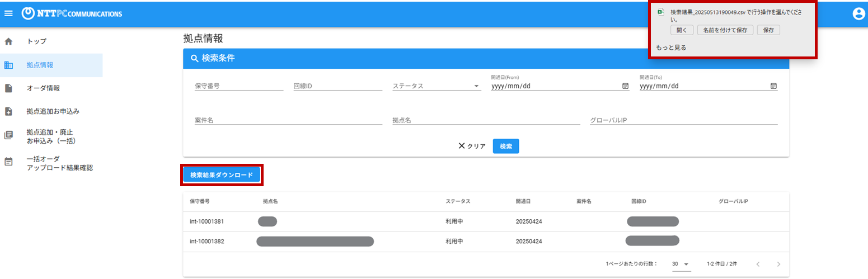Go to previous results page arrow
868x279 pixels.
pos(758,264)
